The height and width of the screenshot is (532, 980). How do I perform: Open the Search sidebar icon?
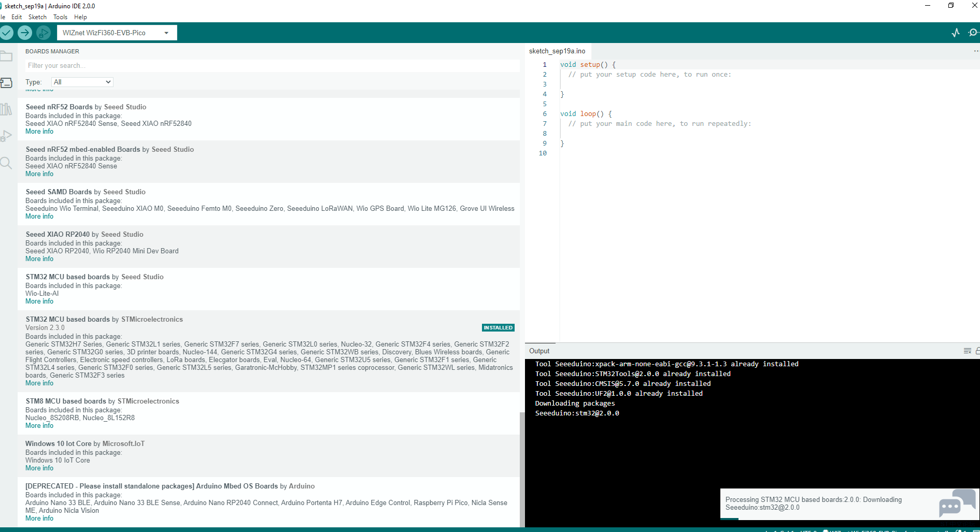[x=6, y=163]
